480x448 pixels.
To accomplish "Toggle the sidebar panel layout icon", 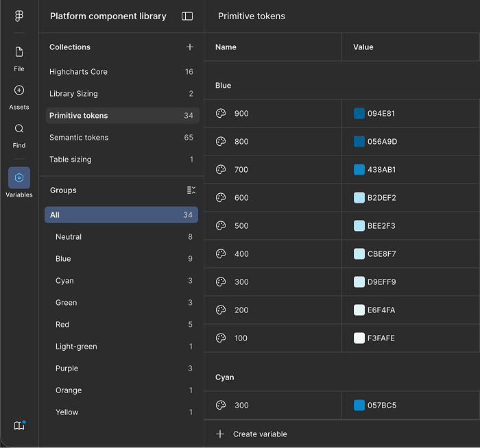I will (x=187, y=16).
